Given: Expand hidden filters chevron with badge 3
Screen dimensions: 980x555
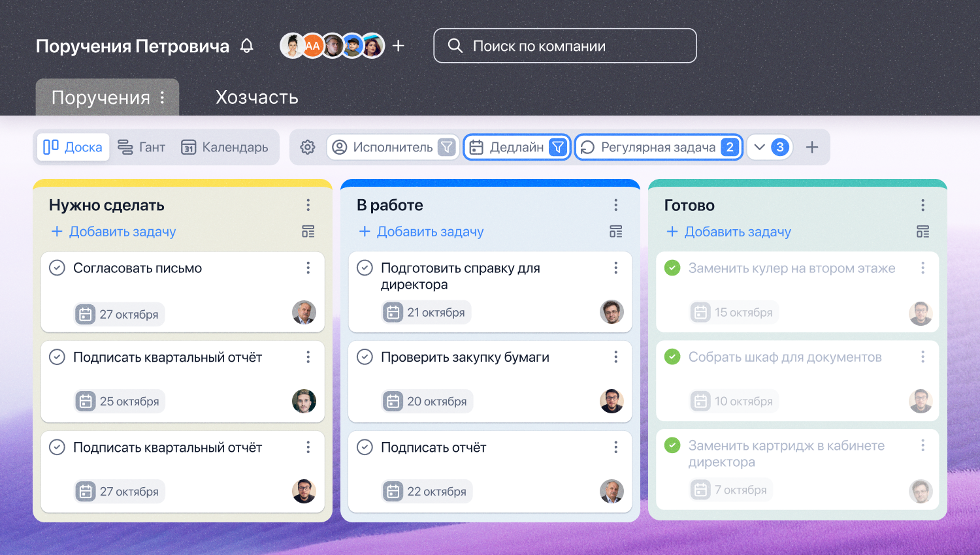Looking at the screenshot, I should coord(770,147).
